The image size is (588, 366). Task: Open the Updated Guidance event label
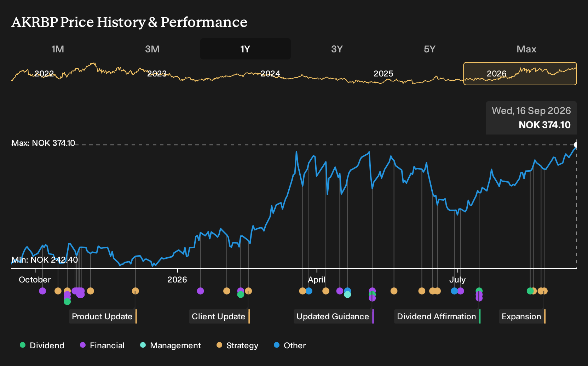pos(333,316)
